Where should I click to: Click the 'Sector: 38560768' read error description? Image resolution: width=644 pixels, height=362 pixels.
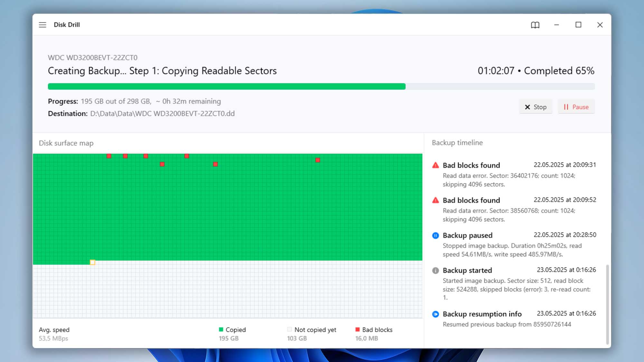509,215
